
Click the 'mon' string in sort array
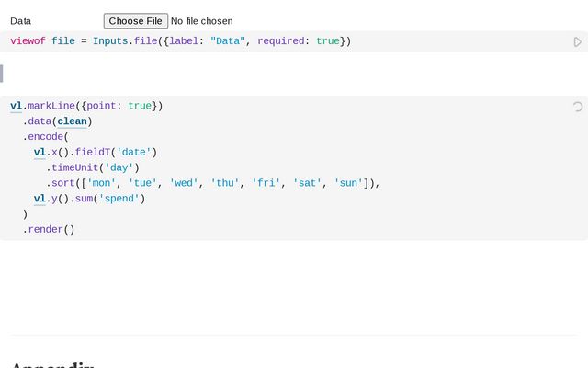(x=102, y=183)
